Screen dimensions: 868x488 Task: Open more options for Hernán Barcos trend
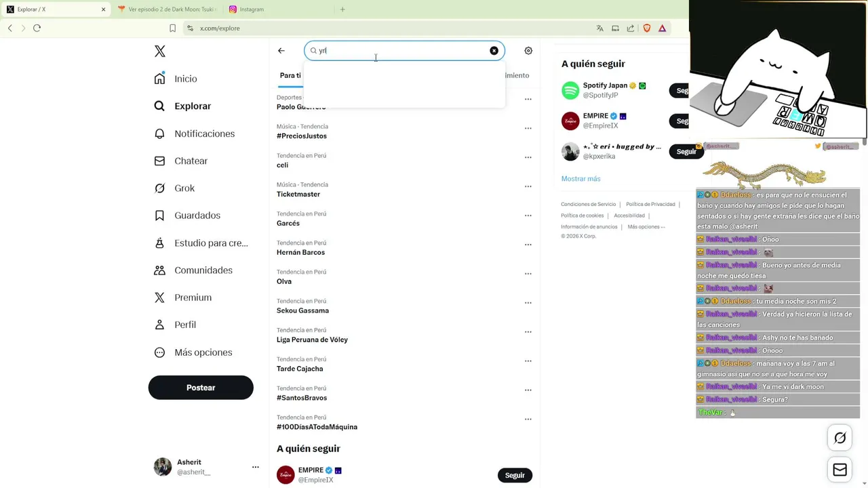[x=528, y=245]
